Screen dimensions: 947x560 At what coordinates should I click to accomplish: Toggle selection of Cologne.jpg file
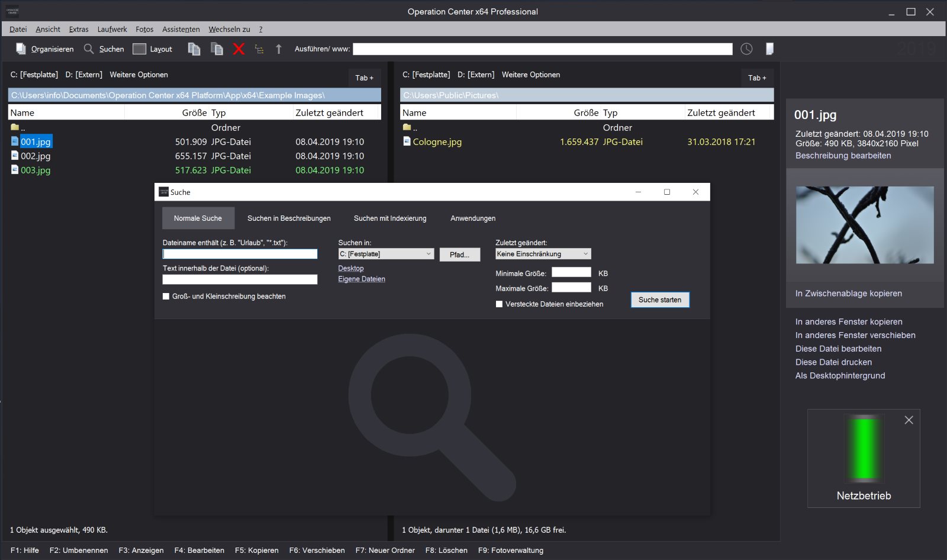pyautogui.click(x=437, y=141)
